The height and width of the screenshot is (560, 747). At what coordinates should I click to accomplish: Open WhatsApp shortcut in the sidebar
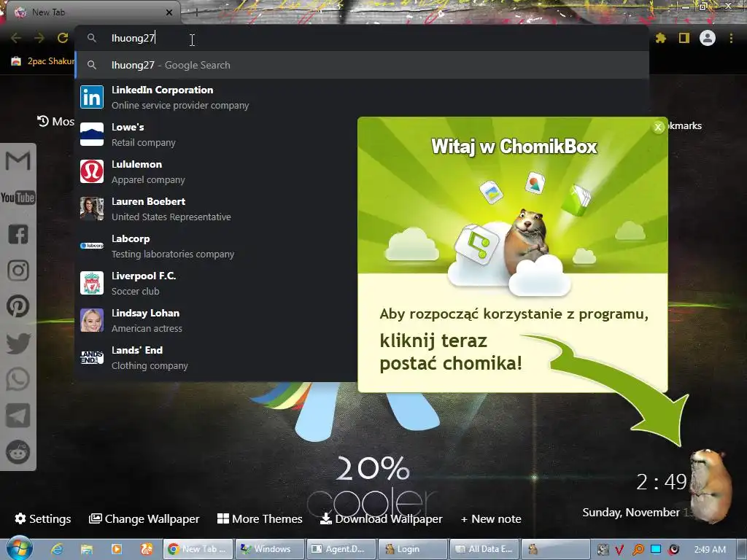pyautogui.click(x=18, y=379)
